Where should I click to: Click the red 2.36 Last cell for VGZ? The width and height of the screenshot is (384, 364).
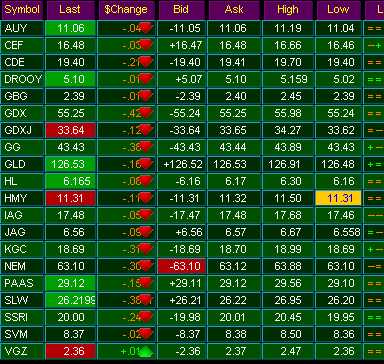[70, 351]
